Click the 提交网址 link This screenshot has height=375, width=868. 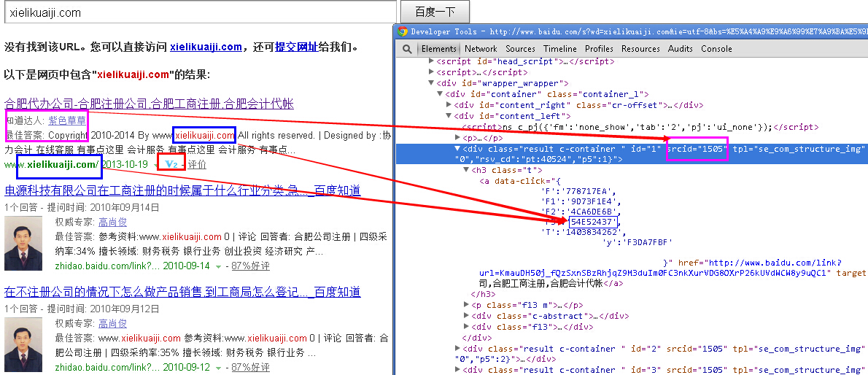point(296,47)
